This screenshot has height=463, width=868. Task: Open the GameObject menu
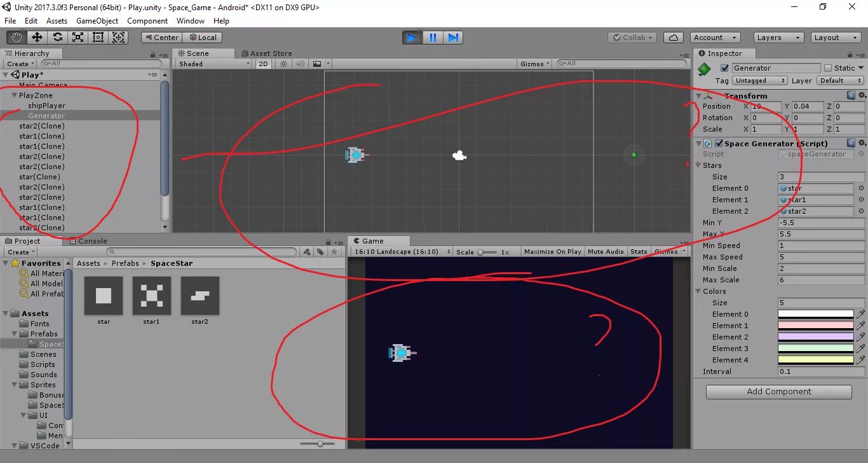(97, 21)
